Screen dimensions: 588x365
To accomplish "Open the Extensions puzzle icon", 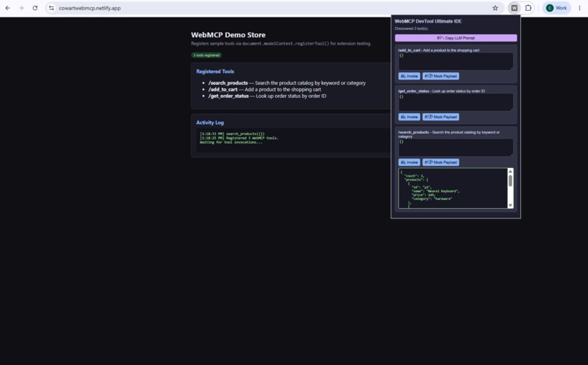I will tap(528, 8).
